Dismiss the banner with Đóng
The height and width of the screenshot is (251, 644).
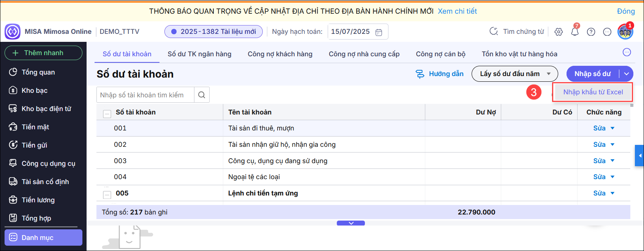(626, 11)
